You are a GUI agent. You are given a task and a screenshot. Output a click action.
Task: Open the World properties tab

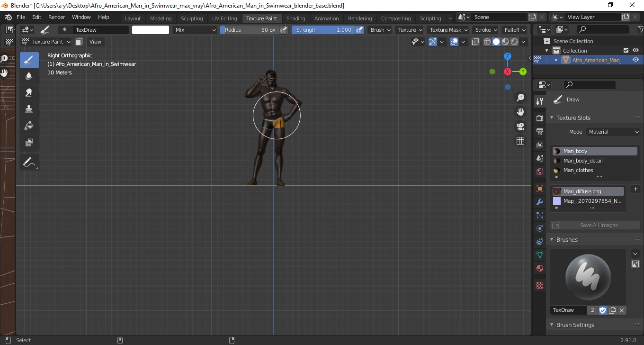(539, 172)
